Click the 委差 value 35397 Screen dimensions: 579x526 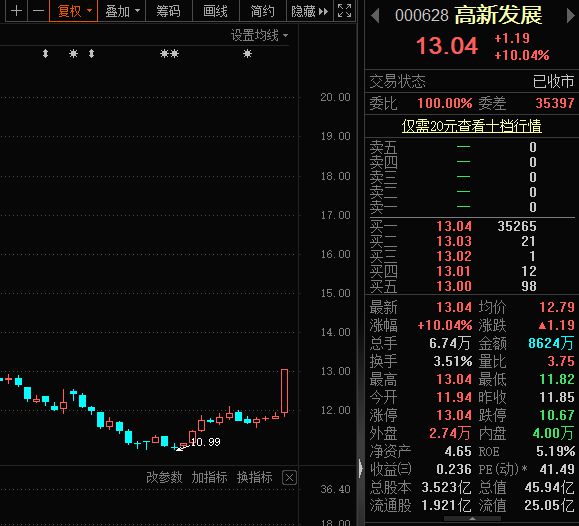tap(555, 103)
